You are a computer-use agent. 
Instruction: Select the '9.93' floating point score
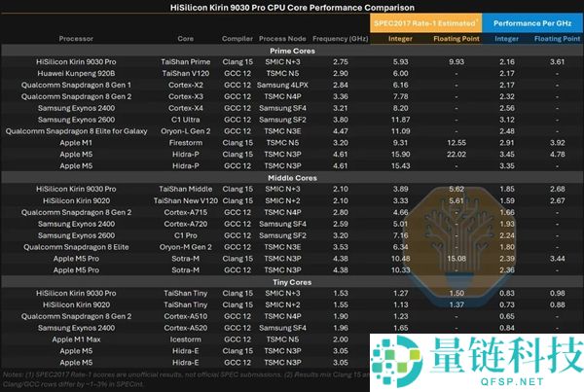point(456,62)
